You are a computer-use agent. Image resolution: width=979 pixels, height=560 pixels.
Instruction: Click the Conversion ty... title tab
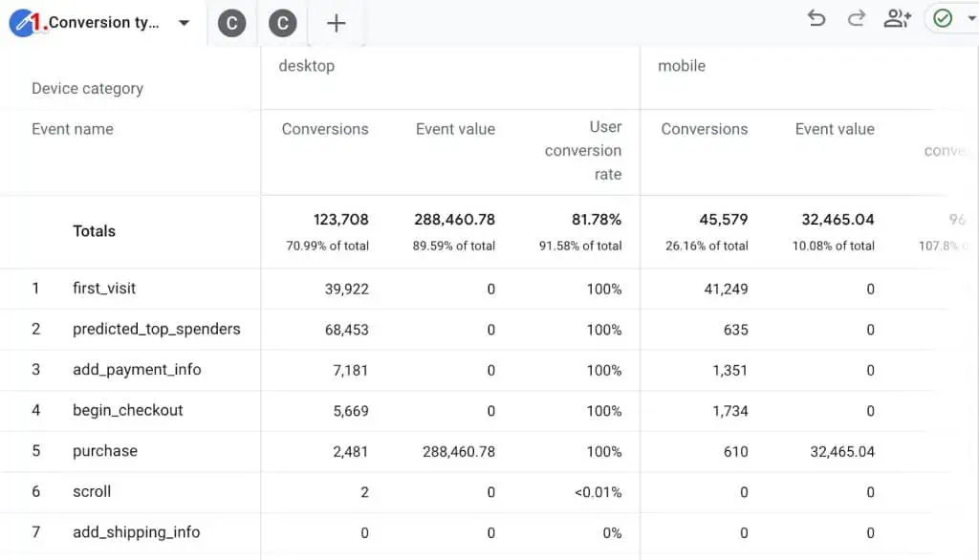(105, 22)
